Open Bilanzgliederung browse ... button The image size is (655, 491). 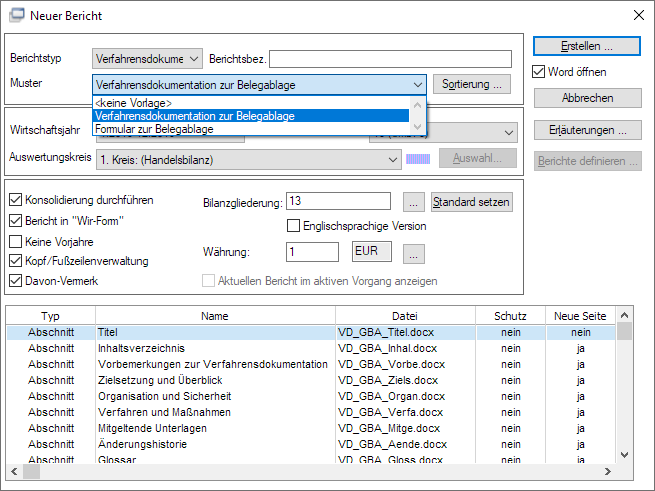point(414,202)
